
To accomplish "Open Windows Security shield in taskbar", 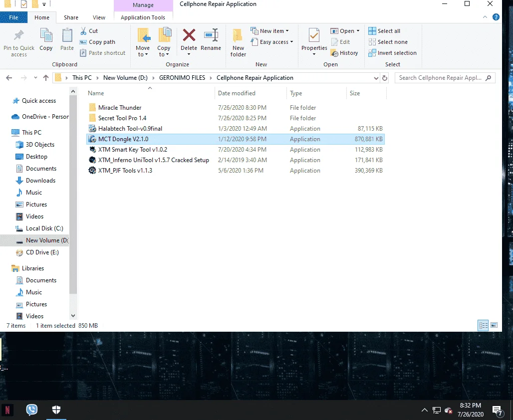I will [56, 410].
